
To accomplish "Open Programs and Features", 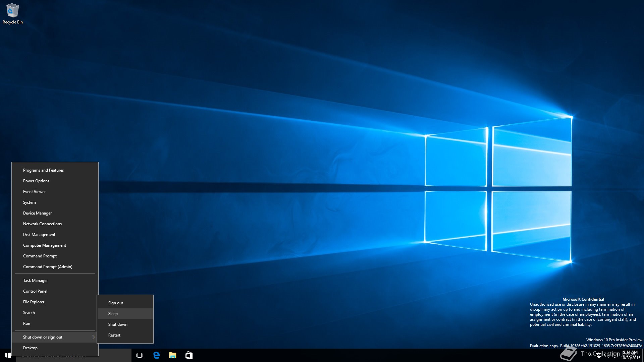I will point(55,170).
